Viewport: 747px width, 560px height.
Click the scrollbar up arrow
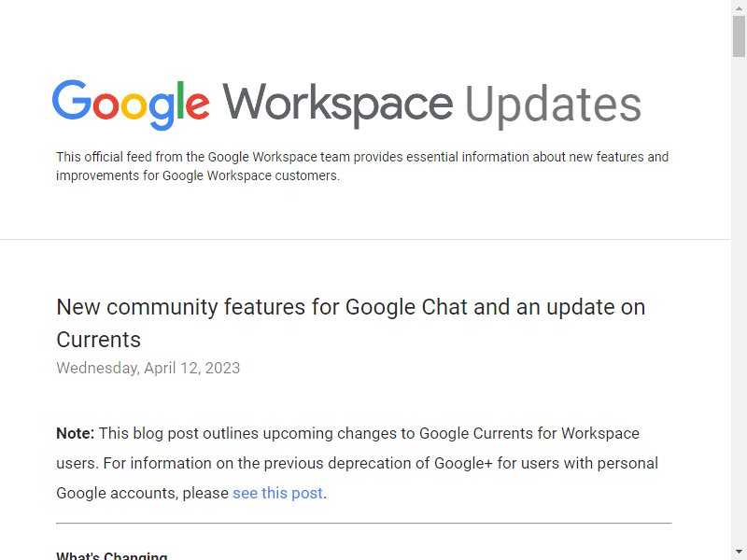tap(739, 7)
